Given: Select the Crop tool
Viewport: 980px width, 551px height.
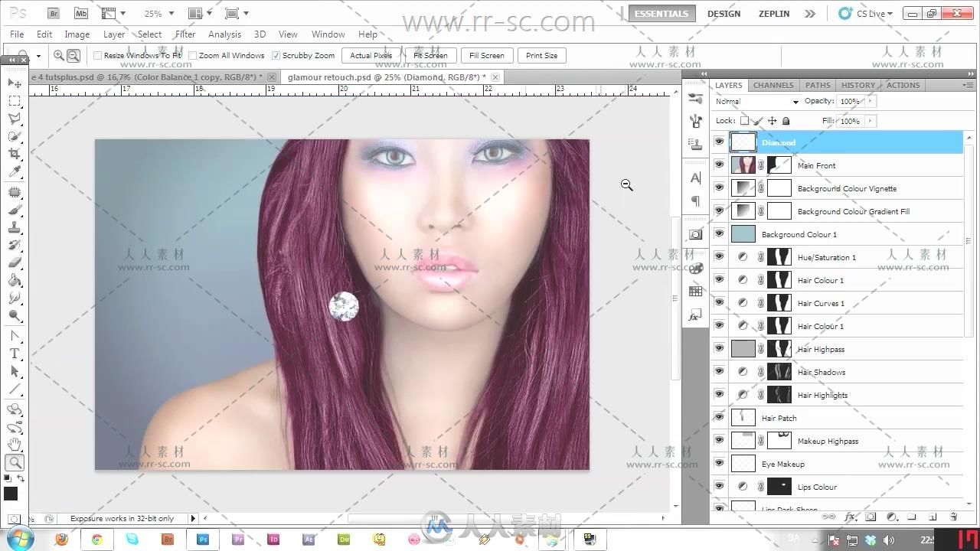Looking at the screenshot, I should point(15,155).
